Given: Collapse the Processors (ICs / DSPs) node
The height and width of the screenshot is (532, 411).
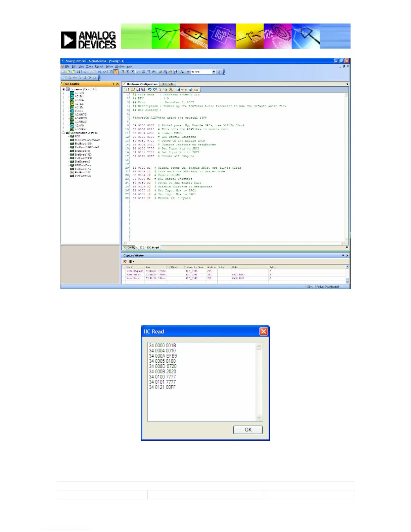Looking at the screenshot, I should tap(63, 89).
